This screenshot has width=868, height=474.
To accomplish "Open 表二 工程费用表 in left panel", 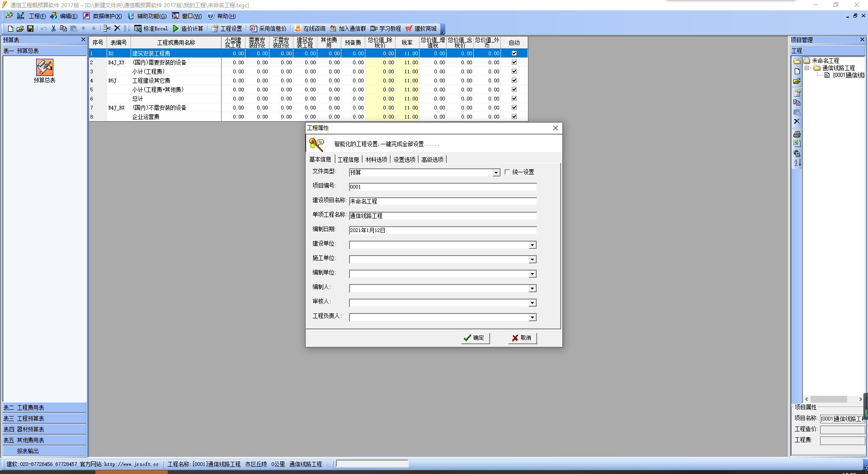I will (x=44, y=408).
